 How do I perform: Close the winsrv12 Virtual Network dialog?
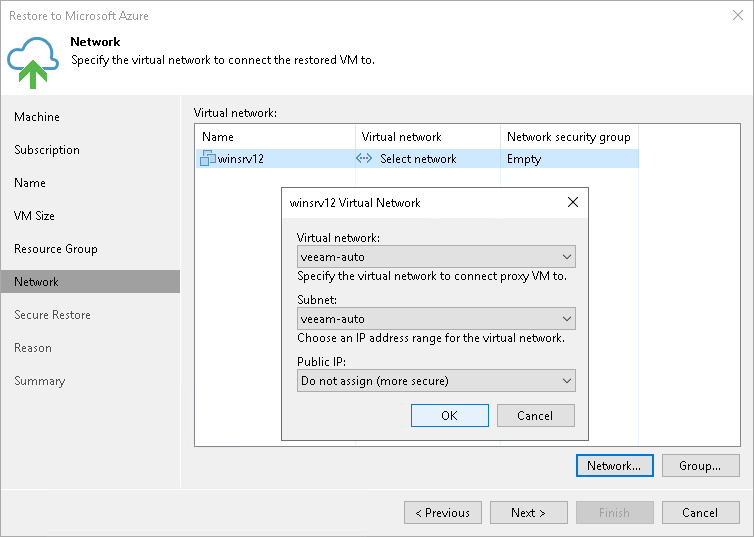[x=573, y=202]
